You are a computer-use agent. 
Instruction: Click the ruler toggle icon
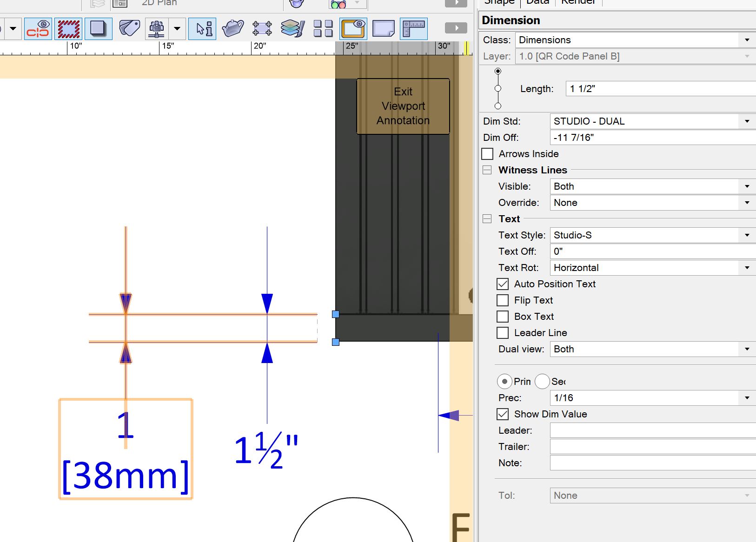coord(413,29)
